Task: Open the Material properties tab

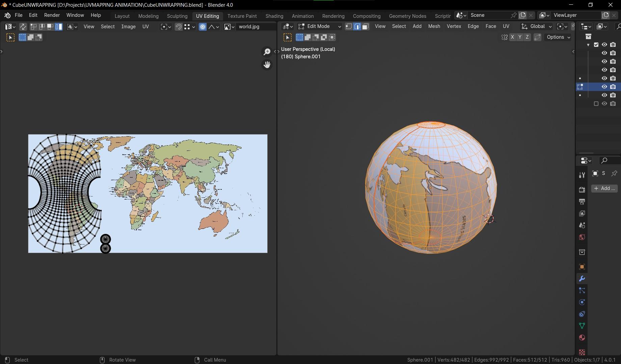Action: click(x=582, y=338)
